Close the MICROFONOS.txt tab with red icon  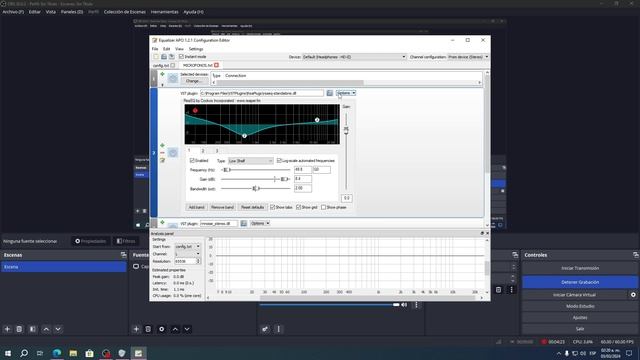[x=216, y=65]
